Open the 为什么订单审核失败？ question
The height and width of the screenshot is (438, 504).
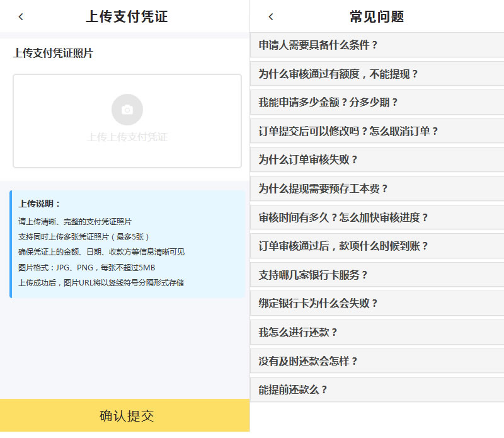click(x=377, y=160)
